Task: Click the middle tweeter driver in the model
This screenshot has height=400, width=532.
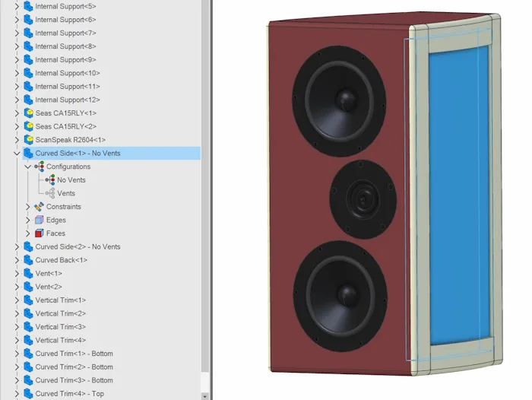Action: (x=363, y=199)
